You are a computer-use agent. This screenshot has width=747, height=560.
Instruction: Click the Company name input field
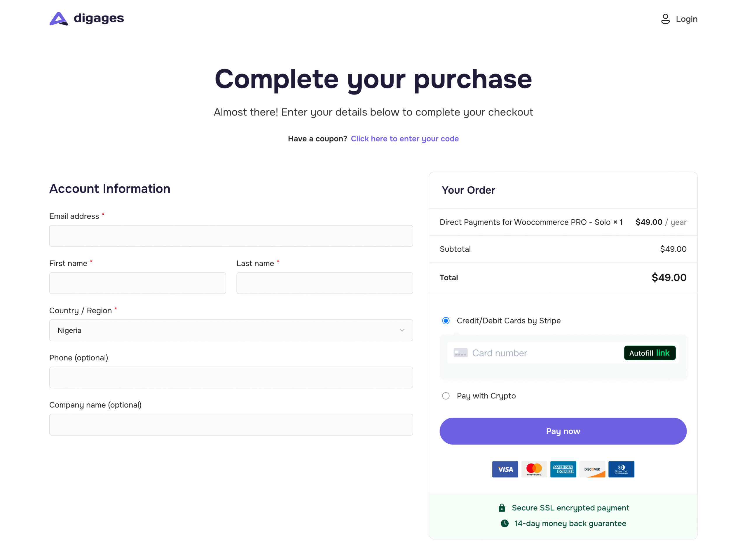click(231, 425)
